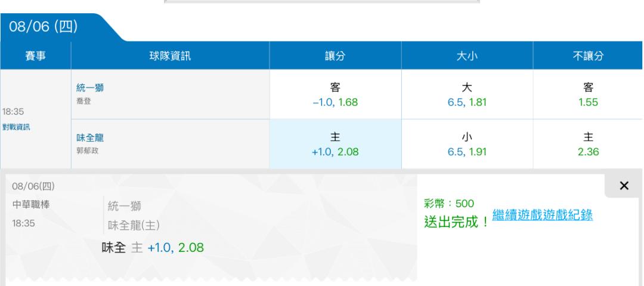Pick under 6.5 at odds 1.91
Viewport: 644px width, 286px height.
pos(467,144)
